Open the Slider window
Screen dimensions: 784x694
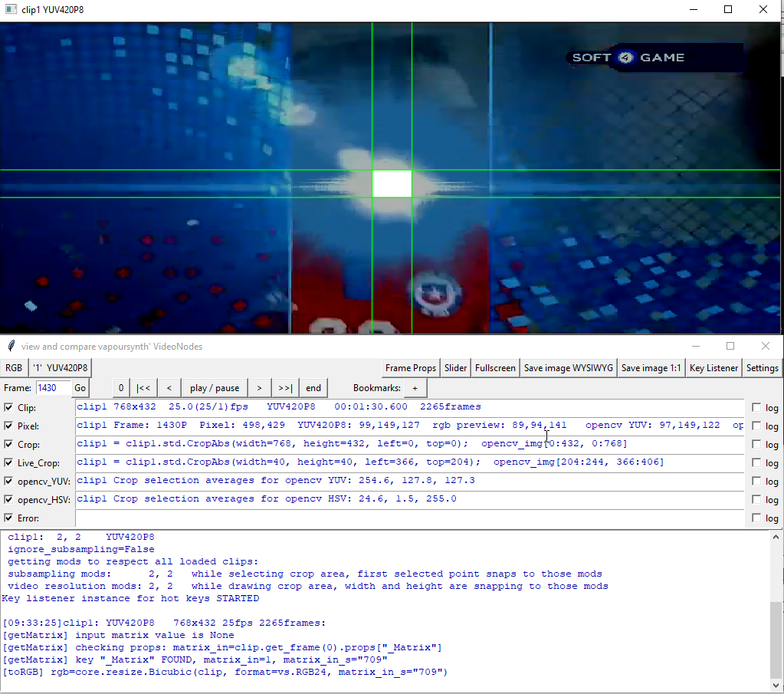point(455,368)
